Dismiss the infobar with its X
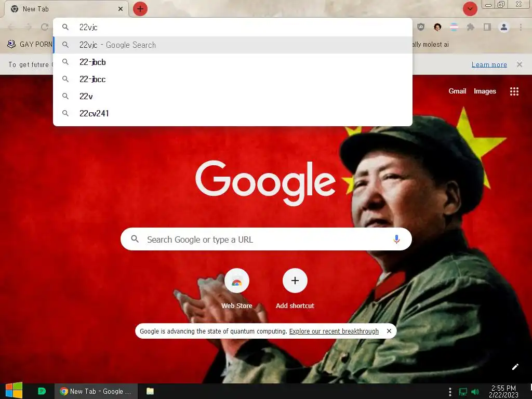The width and height of the screenshot is (532, 399). [519, 64]
